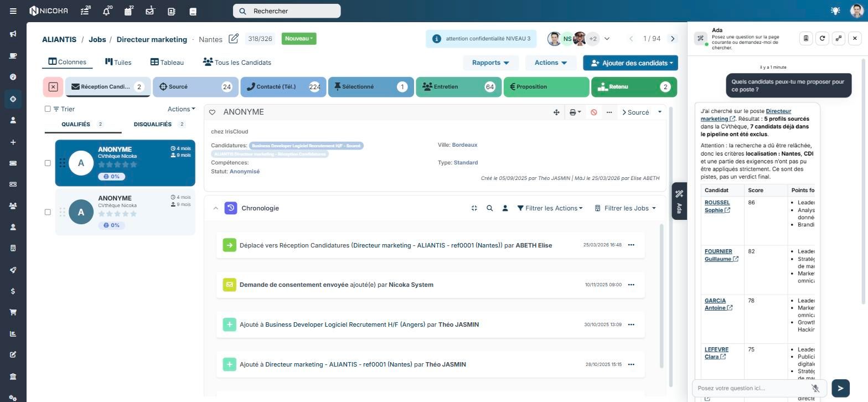Open the rocket sidebar module
Image resolution: width=868 pixels, height=402 pixels.
click(x=13, y=270)
